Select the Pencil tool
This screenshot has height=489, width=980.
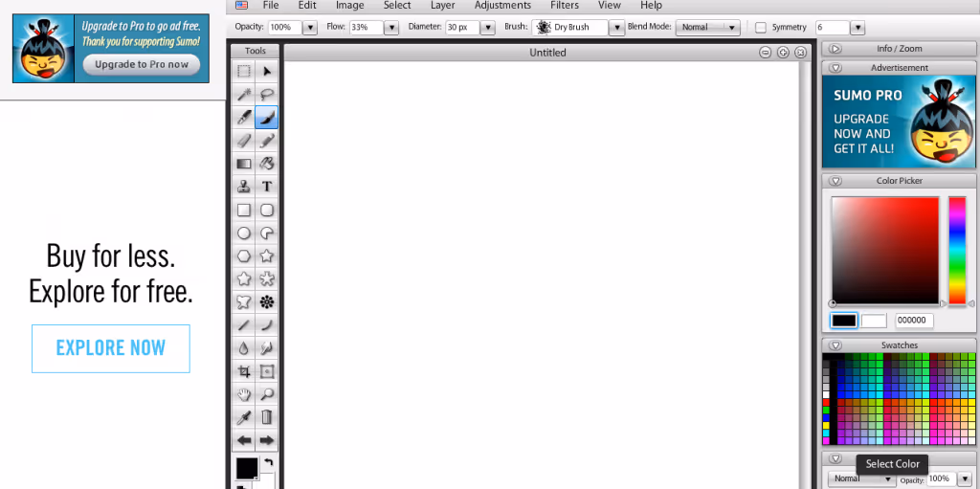tap(267, 141)
